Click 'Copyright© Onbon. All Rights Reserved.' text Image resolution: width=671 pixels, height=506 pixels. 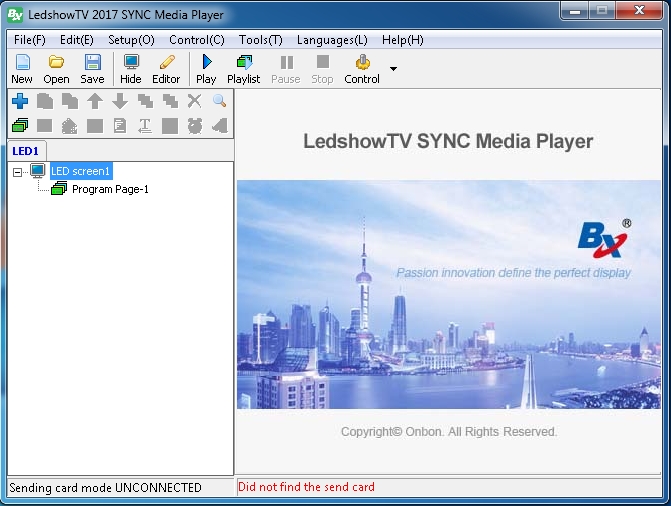pyautogui.click(x=449, y=432)
